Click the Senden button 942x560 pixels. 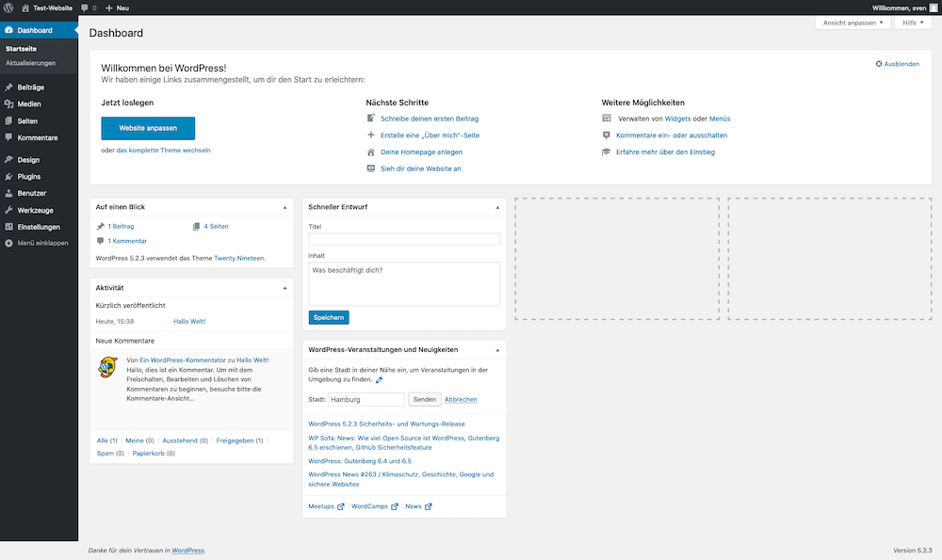coord(425,399)
